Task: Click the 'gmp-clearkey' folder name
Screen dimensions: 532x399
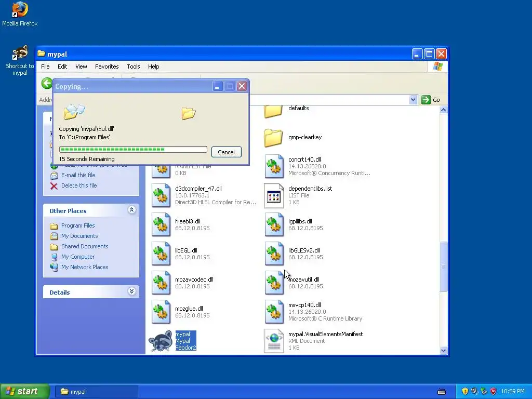Action: [305, 137]
